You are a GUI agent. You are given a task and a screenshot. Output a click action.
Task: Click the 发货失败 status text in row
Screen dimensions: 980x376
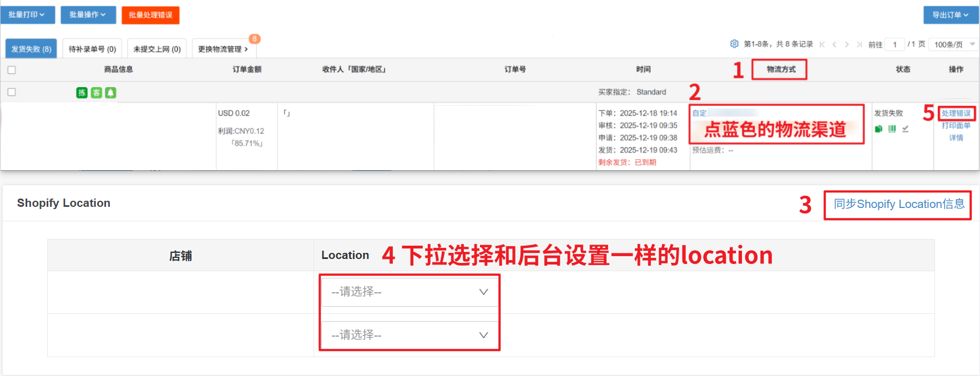point(888,113)
